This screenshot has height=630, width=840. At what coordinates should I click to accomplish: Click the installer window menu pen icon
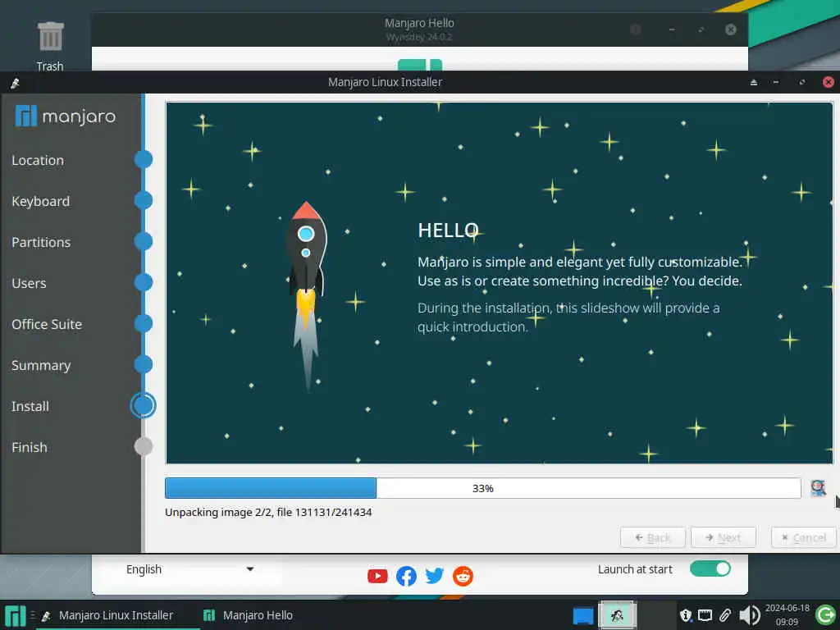[x=15, y=83]
